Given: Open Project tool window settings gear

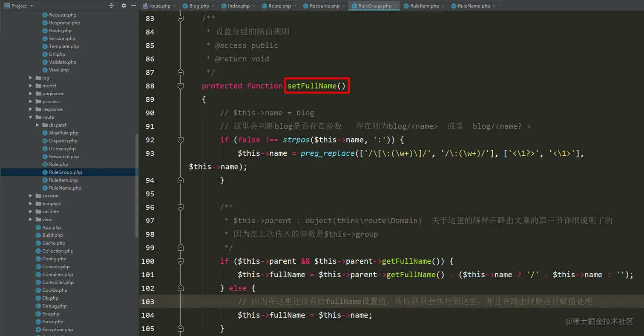Looking at the screenshot, I should [124, 6].
